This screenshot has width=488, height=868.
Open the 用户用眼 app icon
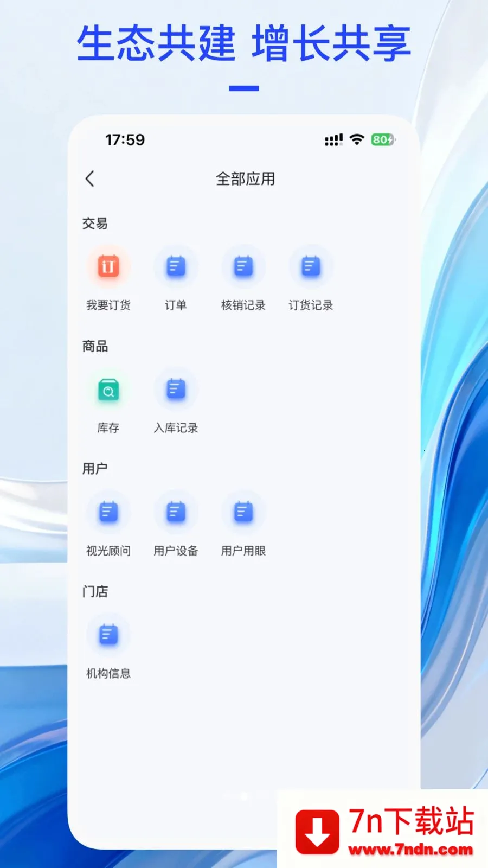(243, 512)
